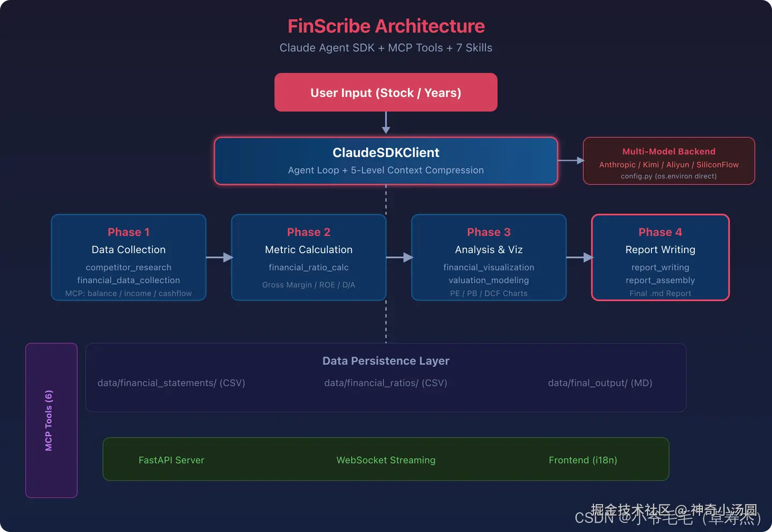
Task: Select the User Input (Stock / Years) box
Action: [386, 92]
